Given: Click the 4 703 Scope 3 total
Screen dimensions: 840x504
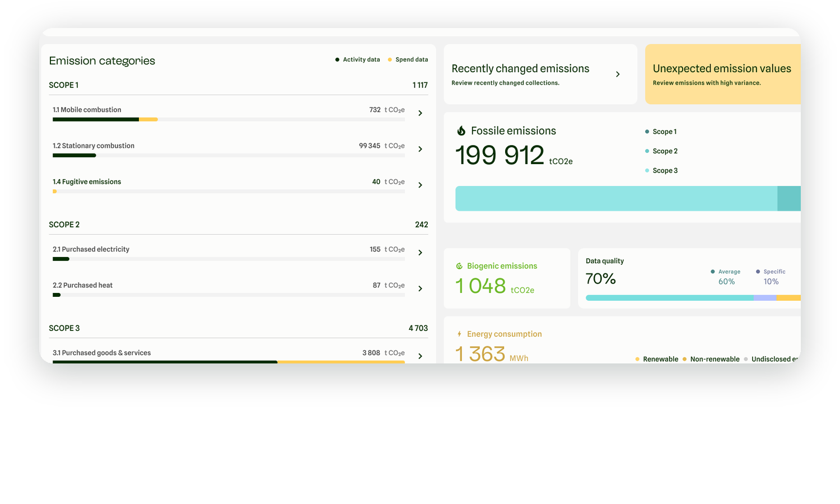Looking at the screenshot, I should pyautogui.click(x=418, y=328).
